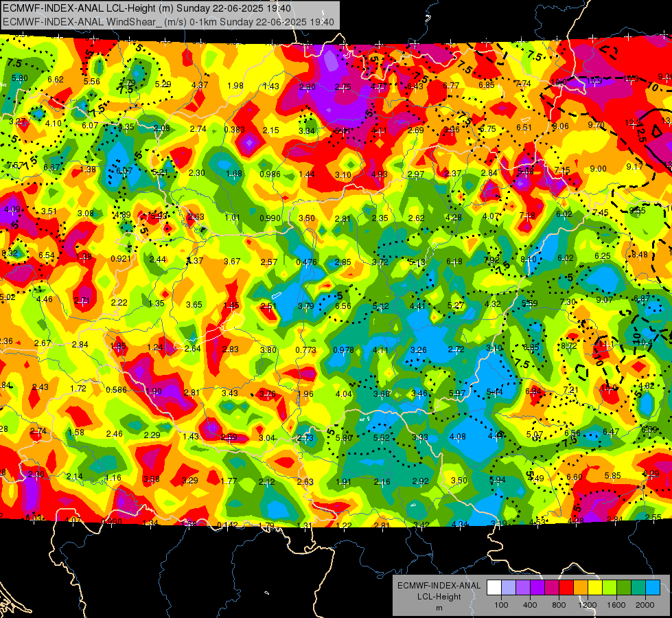Click the wind shear value 6.60
Screen dimensions: 672x618
[575, 477]
